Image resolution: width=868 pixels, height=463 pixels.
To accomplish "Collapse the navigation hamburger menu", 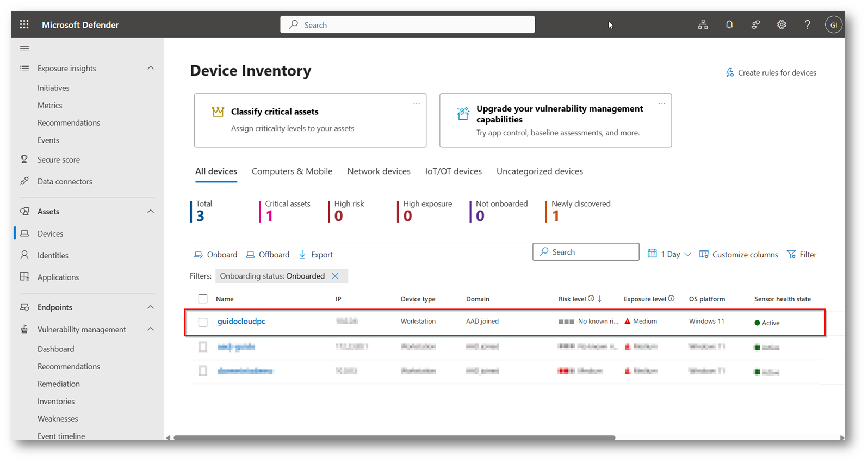I will point(24,48).
